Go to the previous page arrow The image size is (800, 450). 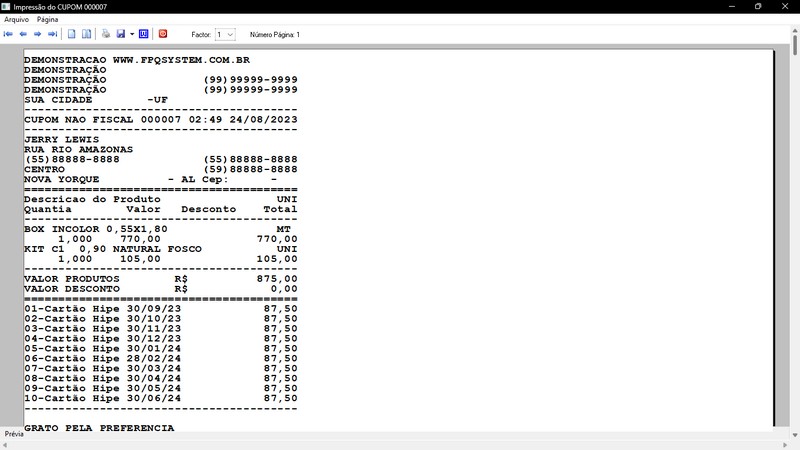[23, 34]
